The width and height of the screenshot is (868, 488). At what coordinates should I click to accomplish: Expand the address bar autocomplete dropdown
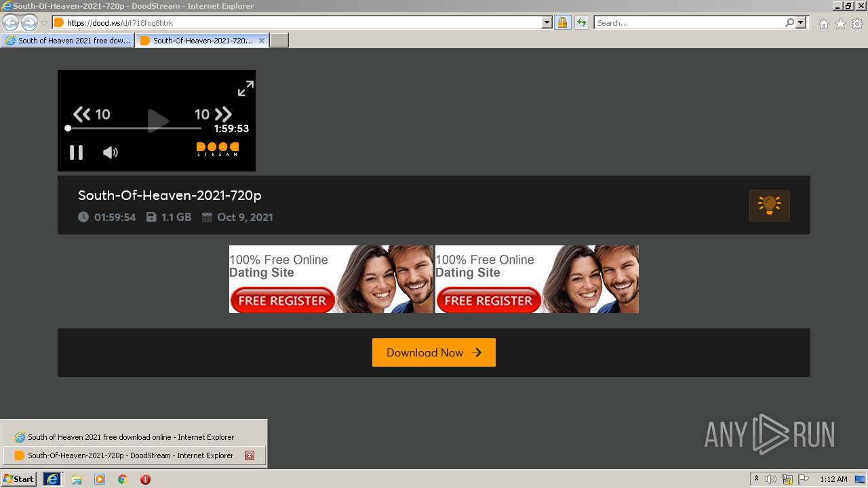tap(547, 22)
